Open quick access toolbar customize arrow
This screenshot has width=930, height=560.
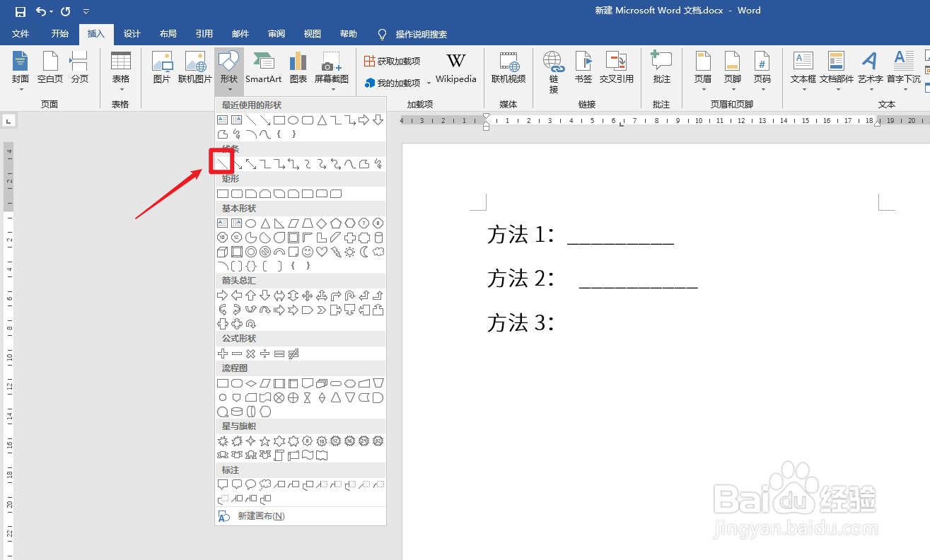[86, 11]
